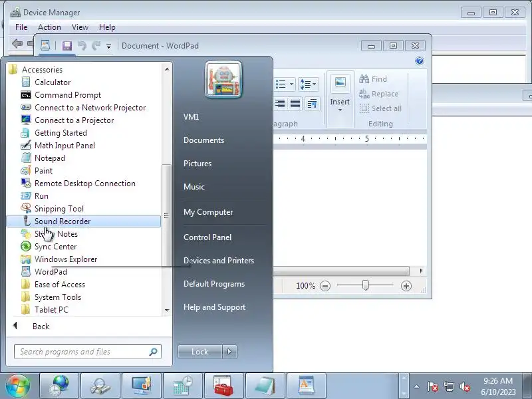Click the Start menu search magnifier icon
532x399 pixels.
[x=154, y=352]
